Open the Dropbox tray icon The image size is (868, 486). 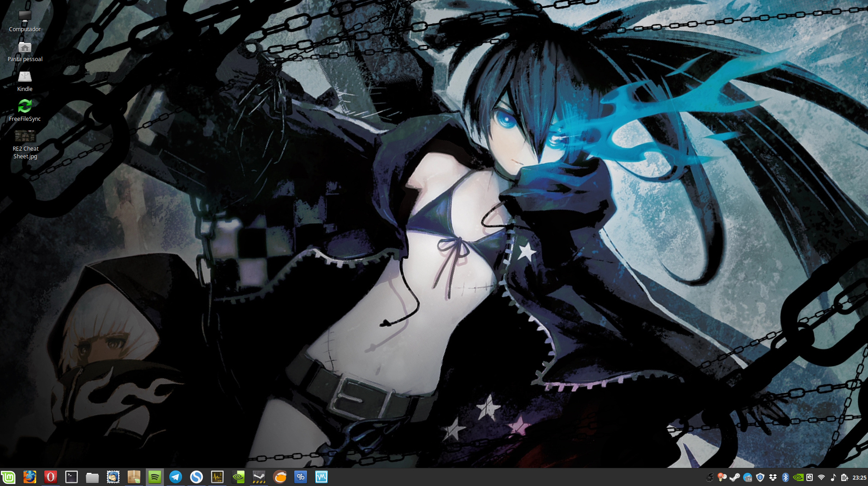773,477
